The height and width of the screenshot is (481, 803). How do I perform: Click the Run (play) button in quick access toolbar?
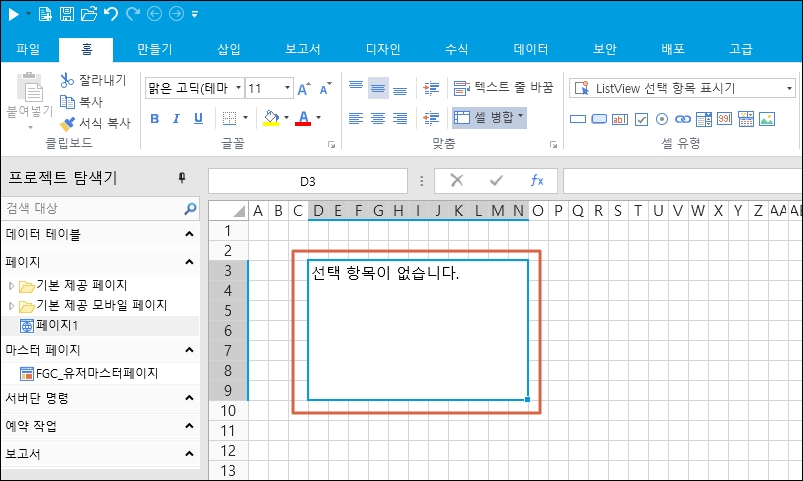[14, 14]
